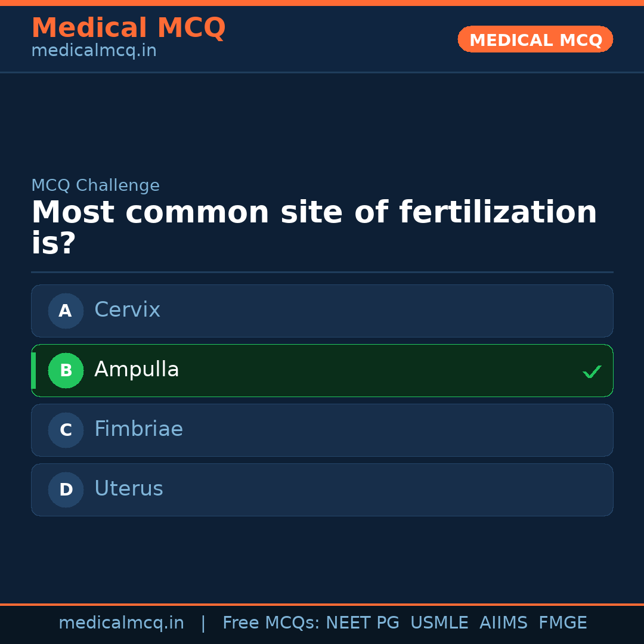
Task: Click the Free MCQs footer label
Action: pos(271,623)
